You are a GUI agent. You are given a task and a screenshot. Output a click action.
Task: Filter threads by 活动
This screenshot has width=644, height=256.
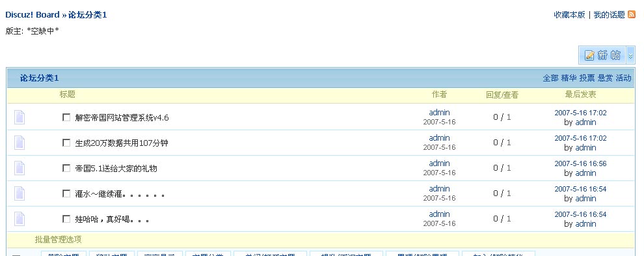[623, 78]
